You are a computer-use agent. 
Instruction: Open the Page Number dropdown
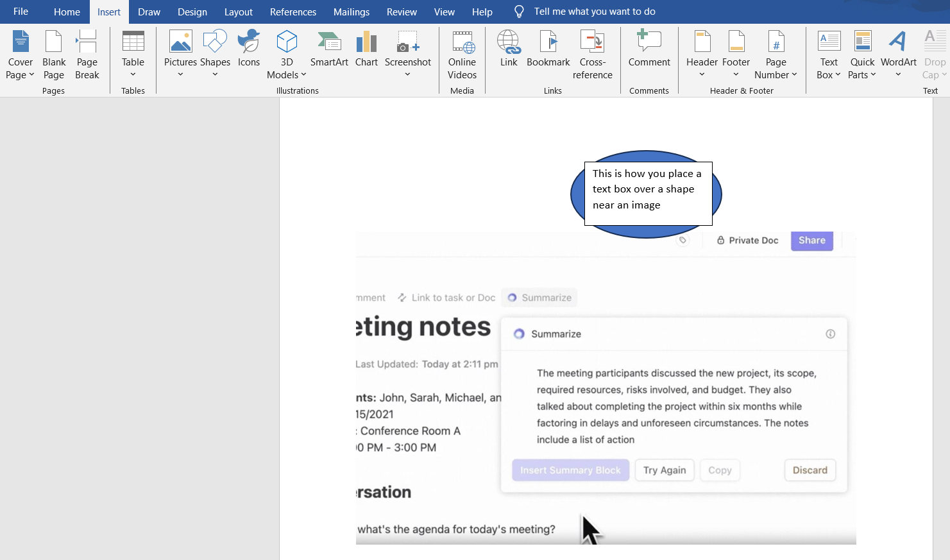click(776, 55)
